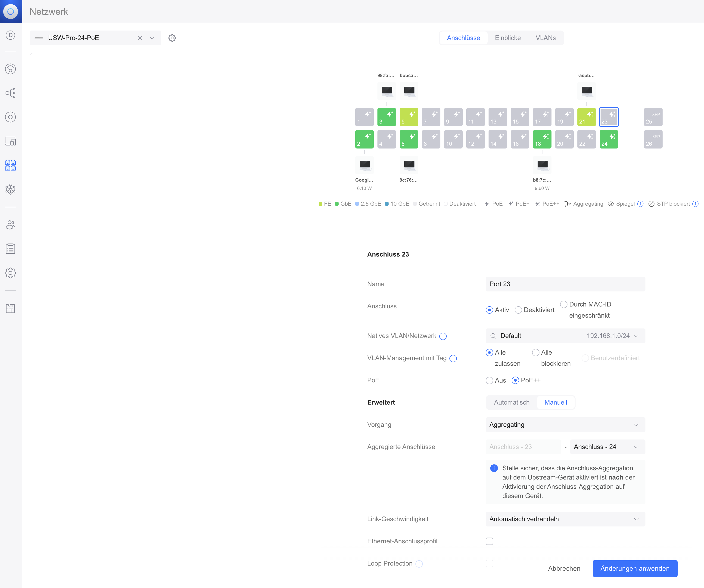704x588 pixels.
Task: Open the device selector dropdown chevron
Action: [152, 38]
